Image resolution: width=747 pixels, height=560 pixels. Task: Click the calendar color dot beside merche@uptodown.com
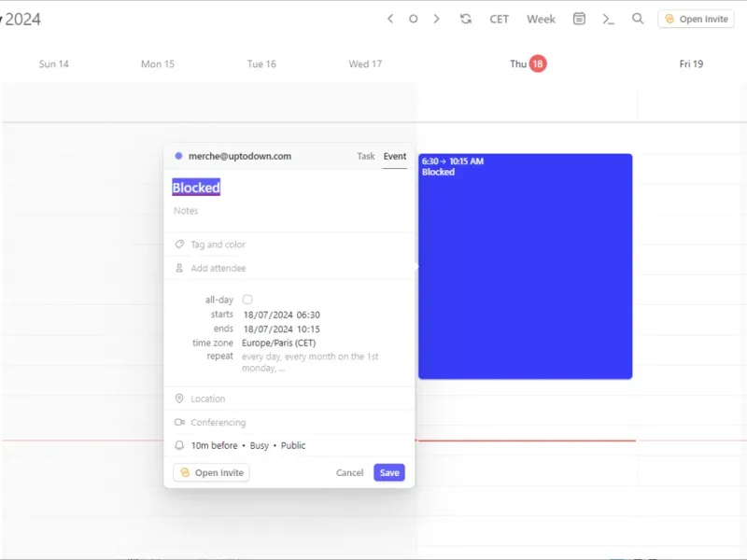178,156
